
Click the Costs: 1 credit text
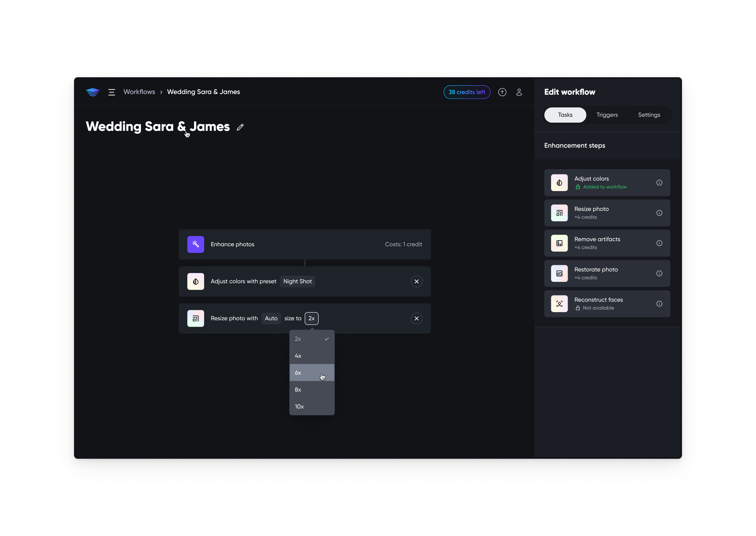[403, 244]
